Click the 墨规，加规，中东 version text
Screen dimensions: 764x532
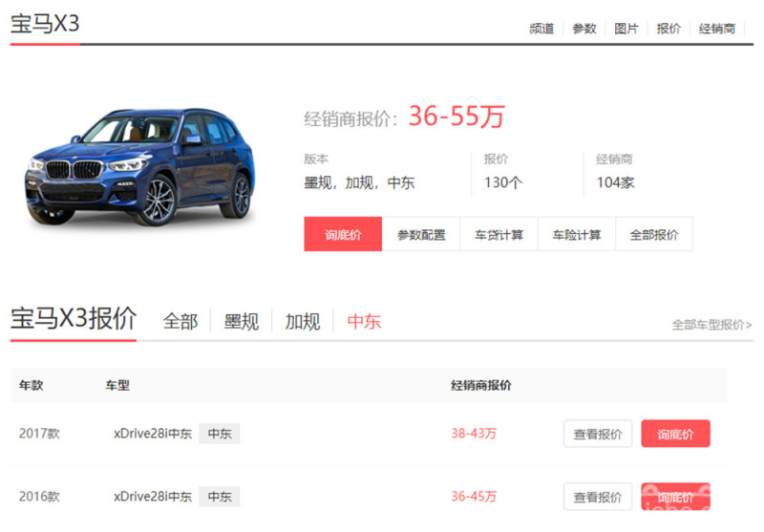(x=359, y=182)
